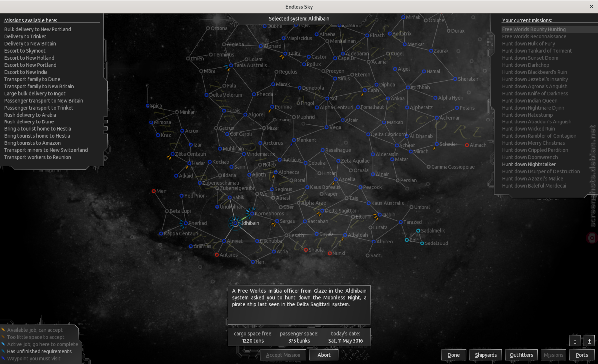
Task: Select the Tania Australis system node
Action: tap(232, 65)
